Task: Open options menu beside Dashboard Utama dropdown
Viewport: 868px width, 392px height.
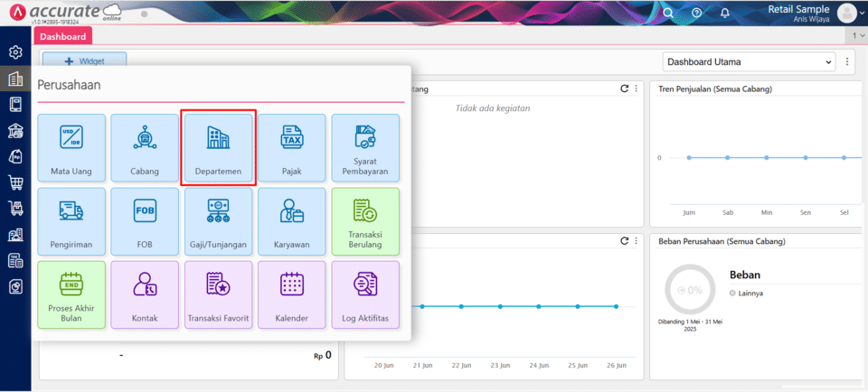Action: pyautogui.click(x=847, y=62)
